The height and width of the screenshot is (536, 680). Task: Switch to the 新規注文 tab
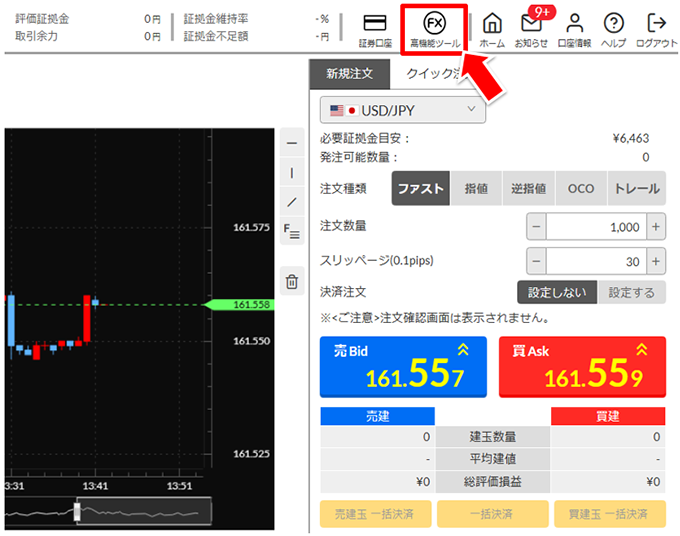click(350, 74)
